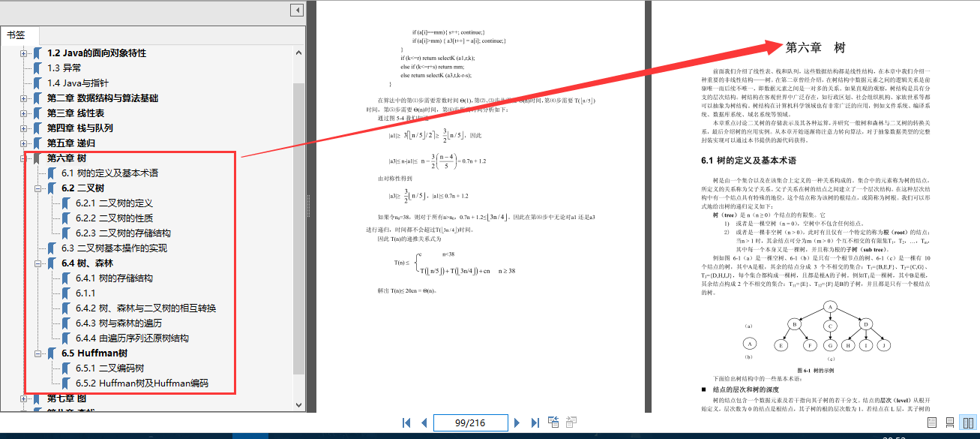Click bookmark icon beside 6.1.1 entry

click(66, 293)
